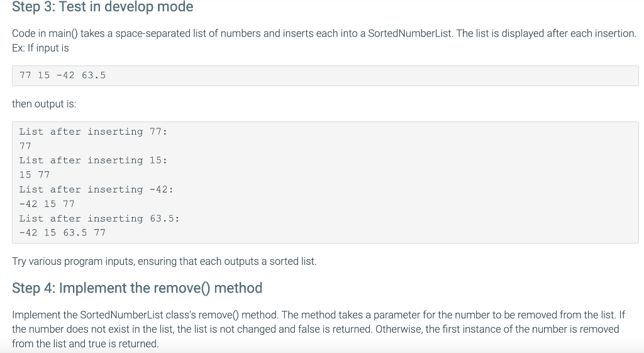
Task: Click the 'Step 4: Implement the remove() method' heading
Action: click(136, 288)
